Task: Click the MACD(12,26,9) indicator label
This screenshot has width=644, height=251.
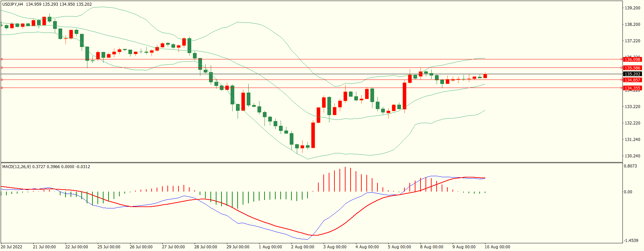Action: (x=17, y=167)
